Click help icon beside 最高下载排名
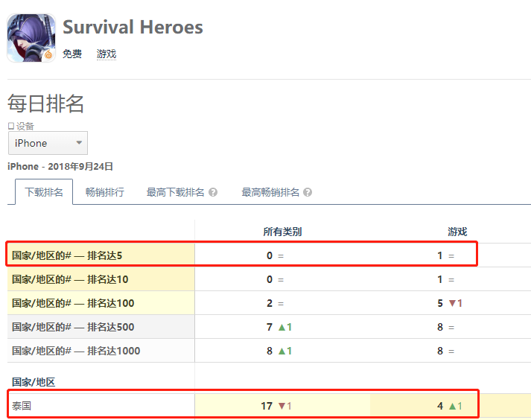Viewport: 531px width, 420px height. coord(213,192)
